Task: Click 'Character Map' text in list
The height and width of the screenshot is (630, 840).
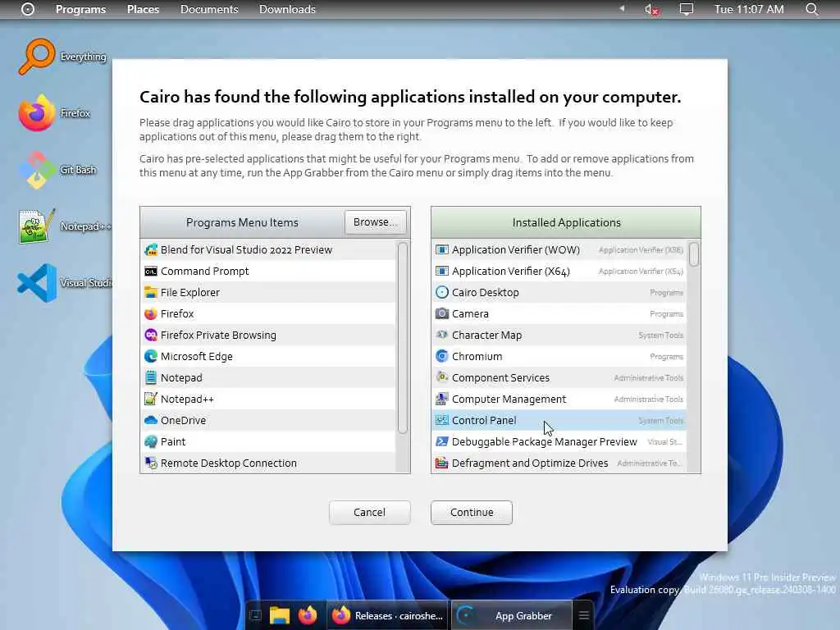Action: tap(487, 336)
